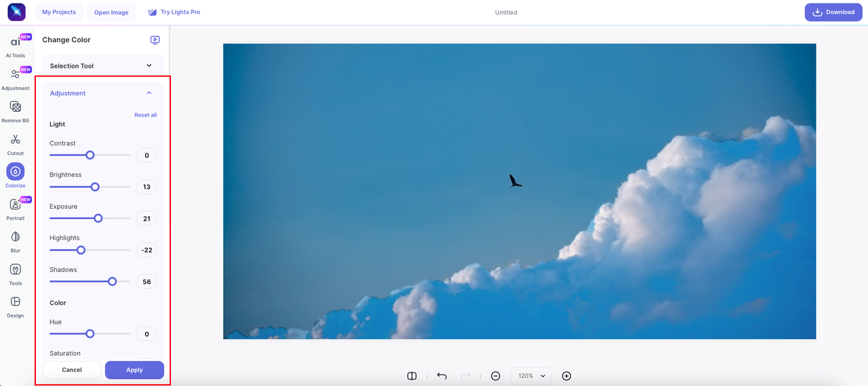The height and width of the screenshot is (386, 868).
Task: Click the bird in the sky image
Action: (515, 180)
